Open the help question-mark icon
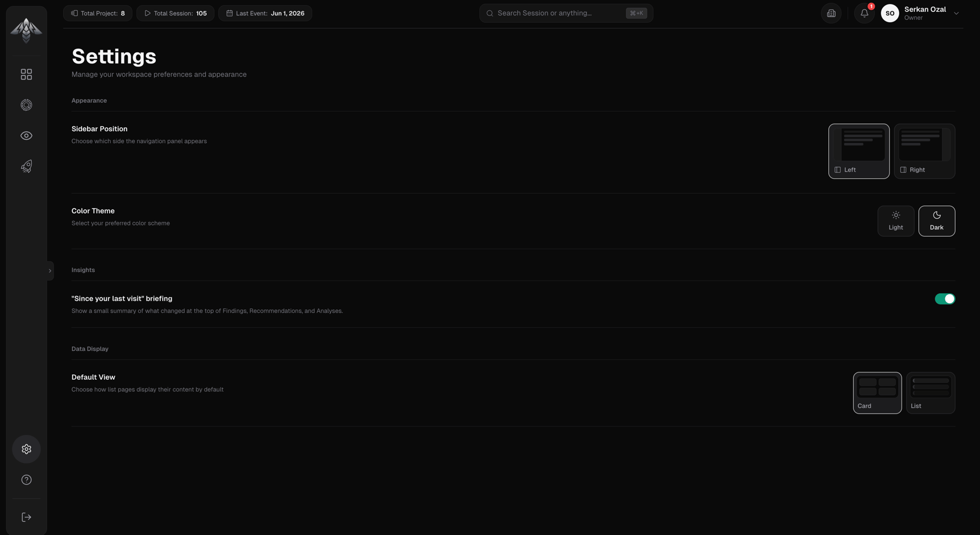This screenshot has width=980, height=535. (26, 480)
